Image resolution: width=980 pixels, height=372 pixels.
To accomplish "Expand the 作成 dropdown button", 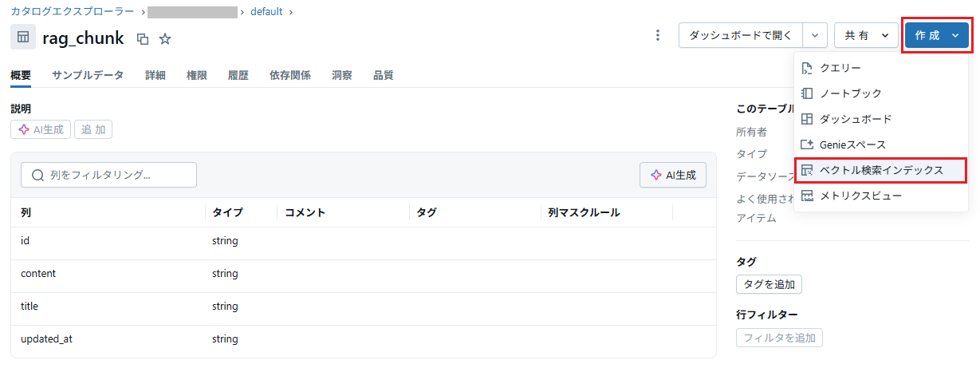I will pyautogui.click(x=936, y=35).
